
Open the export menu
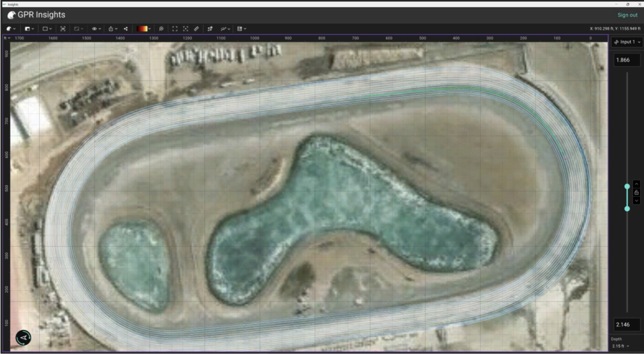(113, 29)
